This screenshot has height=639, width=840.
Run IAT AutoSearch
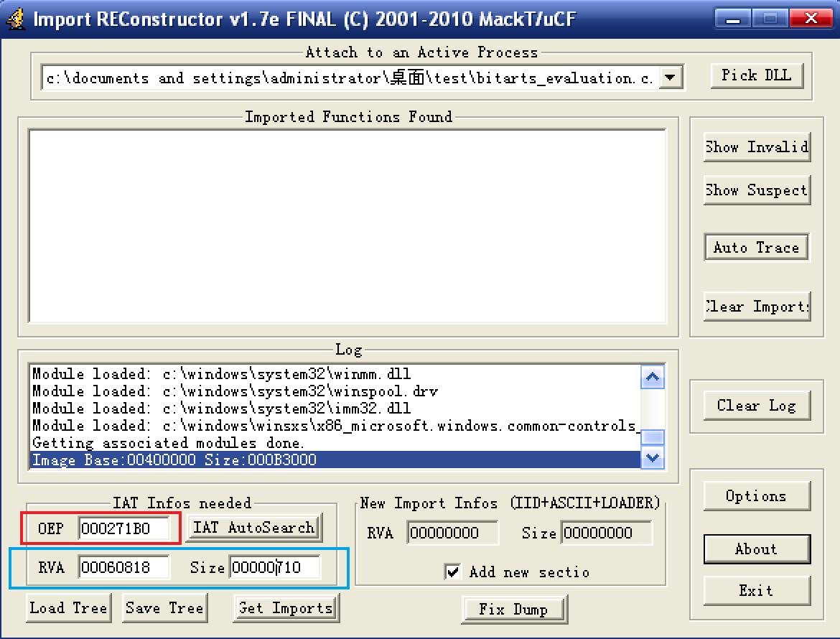click(254, 528)
